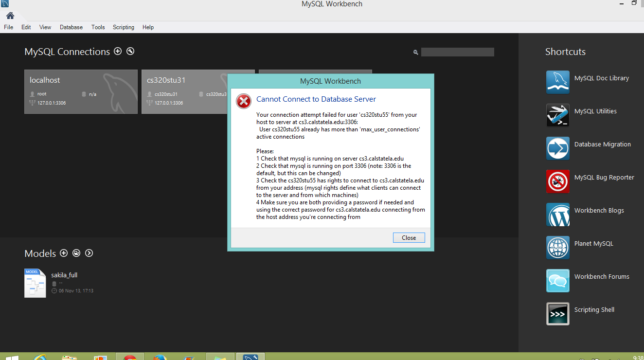Open existing model via folder icon
The width and height of the screenshot is (644, 360).
[76, 253]
